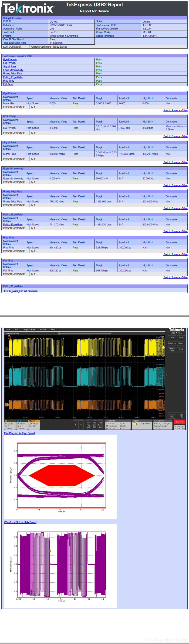Click the Search button
This screenshot has height=644, width=189.
pos(181,343)
